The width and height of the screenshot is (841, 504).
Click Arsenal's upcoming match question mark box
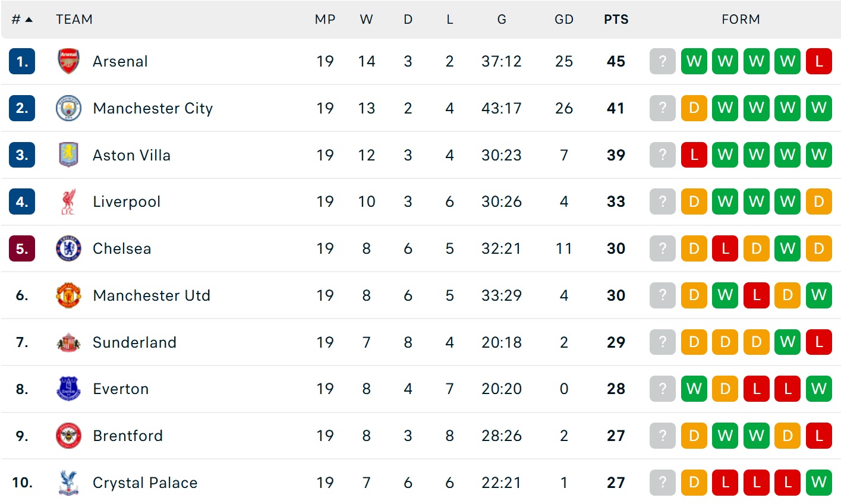coord(663,61)
